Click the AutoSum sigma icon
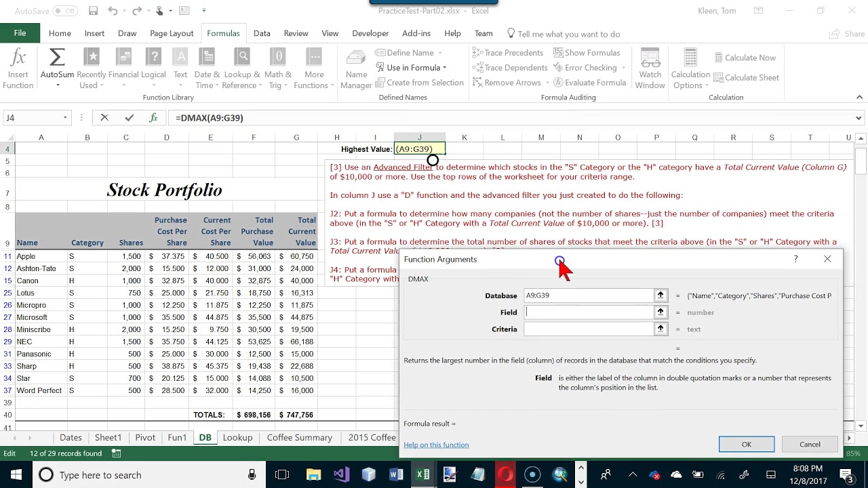This screenshot has width=868, height=488. (x=57, y=58)
